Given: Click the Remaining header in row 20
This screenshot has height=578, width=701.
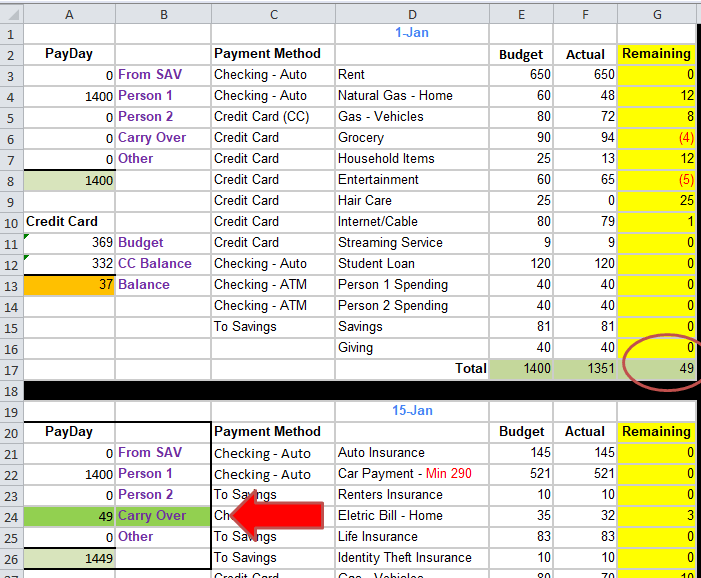Looking at the screenshot, I should [656, 431].
